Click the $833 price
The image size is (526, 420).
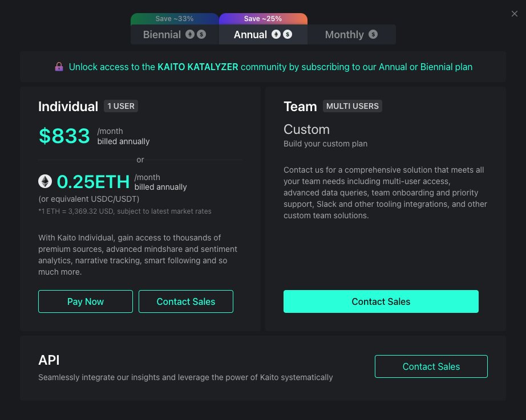coord(64,136)
